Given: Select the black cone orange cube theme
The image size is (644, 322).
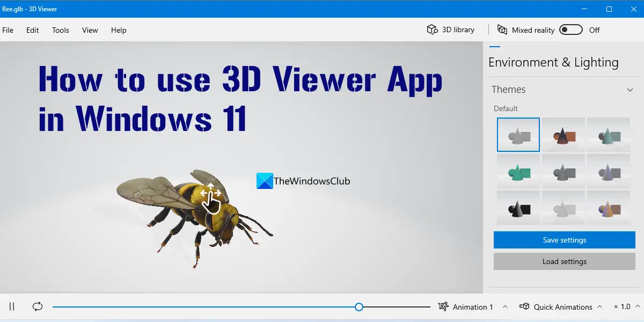Looking at the screenshot, I should coord(563,135).
